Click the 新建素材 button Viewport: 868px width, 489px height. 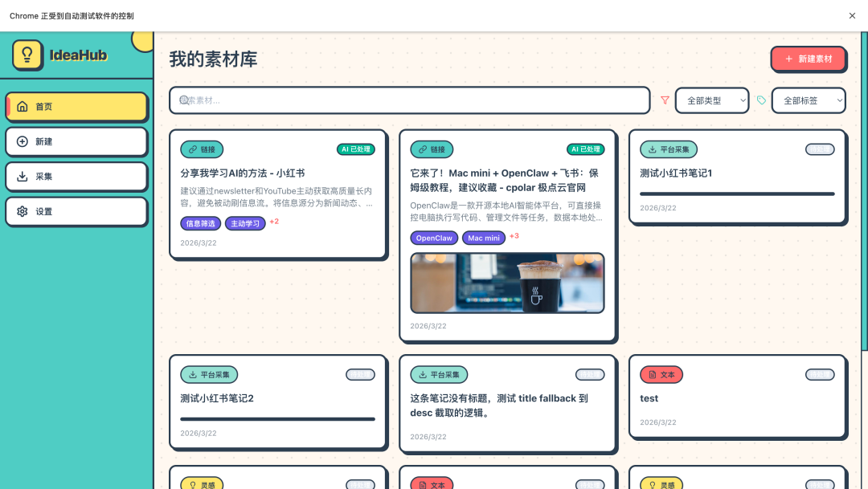coord(809,59)
